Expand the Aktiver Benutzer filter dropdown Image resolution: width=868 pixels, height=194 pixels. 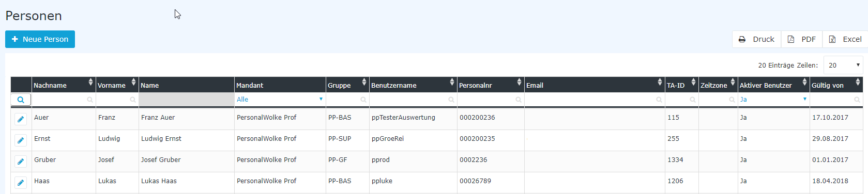[x=773, y=100]
